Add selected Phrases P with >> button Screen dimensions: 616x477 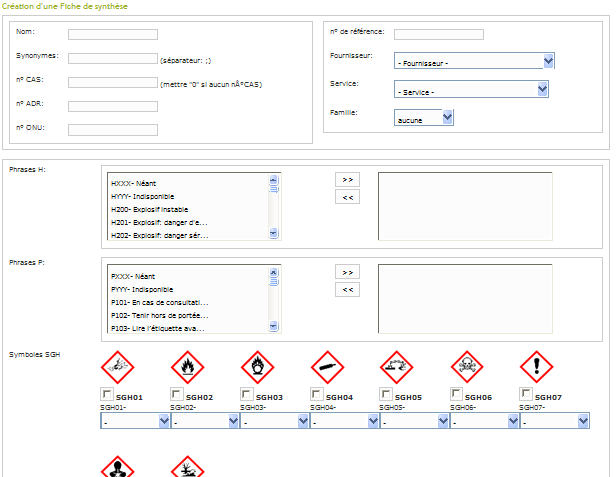click(x=347, y=272)
